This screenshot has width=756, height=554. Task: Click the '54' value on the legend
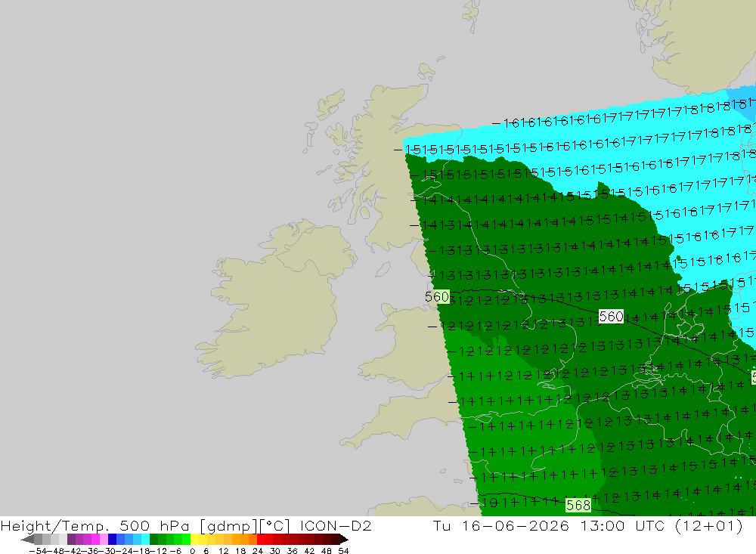343,551
